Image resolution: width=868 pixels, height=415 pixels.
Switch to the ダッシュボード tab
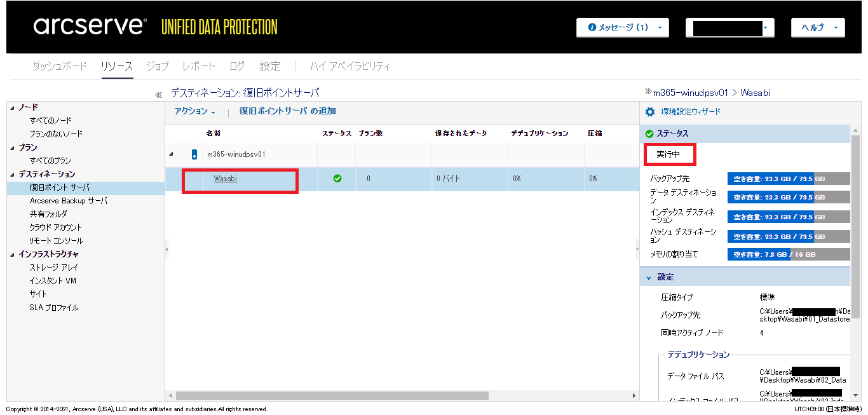(x=60, y=65)
